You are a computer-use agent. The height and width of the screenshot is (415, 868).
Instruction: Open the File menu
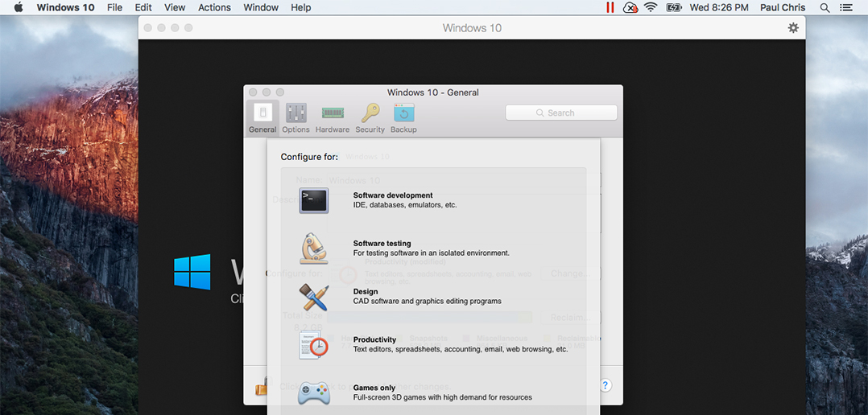(114, 7)
